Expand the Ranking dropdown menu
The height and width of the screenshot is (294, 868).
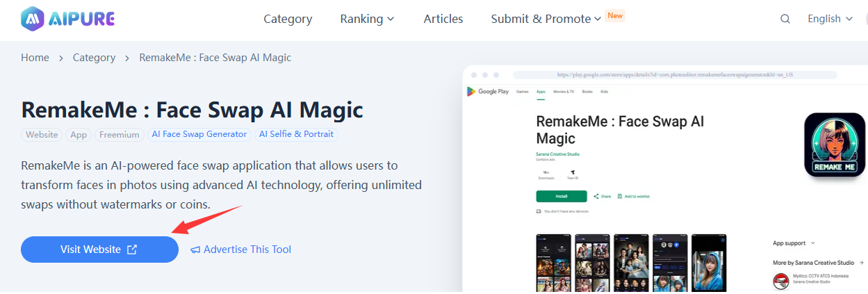(367, 19)
